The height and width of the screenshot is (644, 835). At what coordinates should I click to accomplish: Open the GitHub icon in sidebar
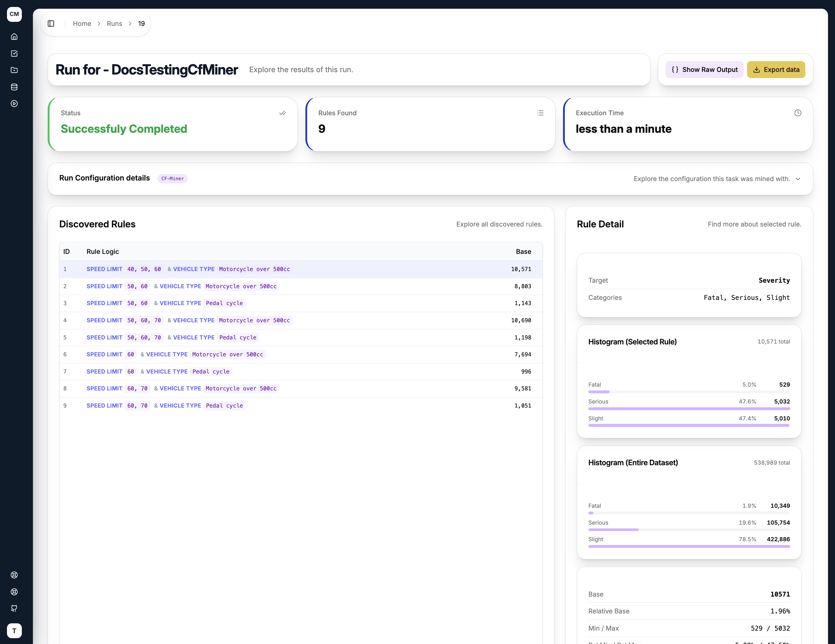pos(14,608)
